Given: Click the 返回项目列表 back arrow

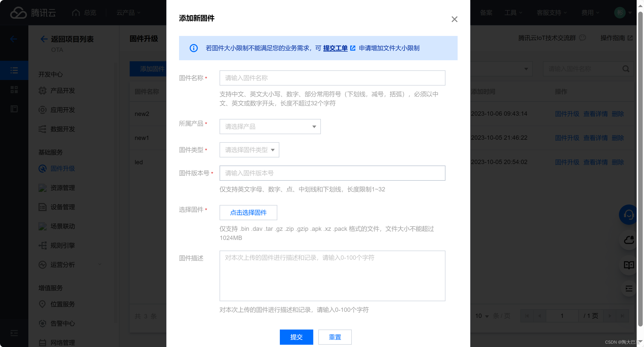Looking at the screenshot, I should [x=44, y=39].
